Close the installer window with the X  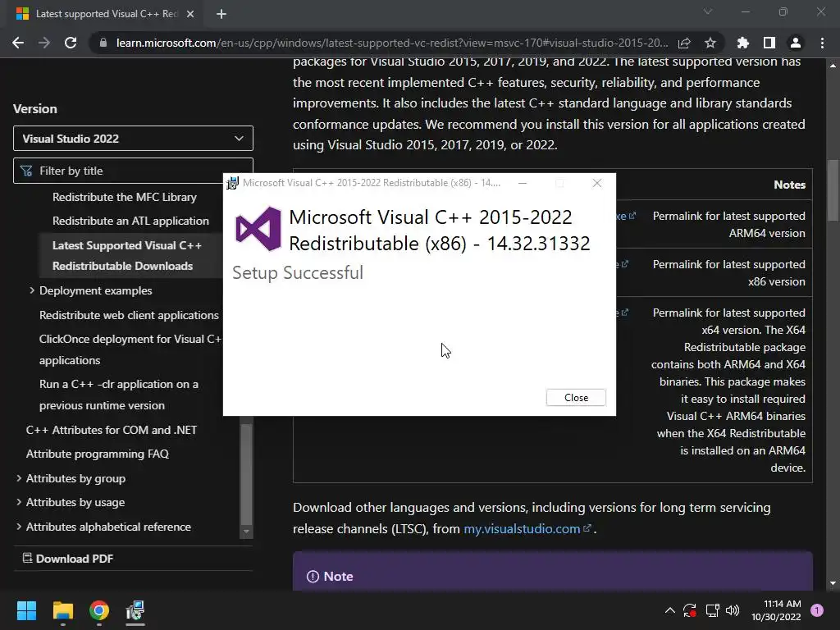(x=597, y=183)
